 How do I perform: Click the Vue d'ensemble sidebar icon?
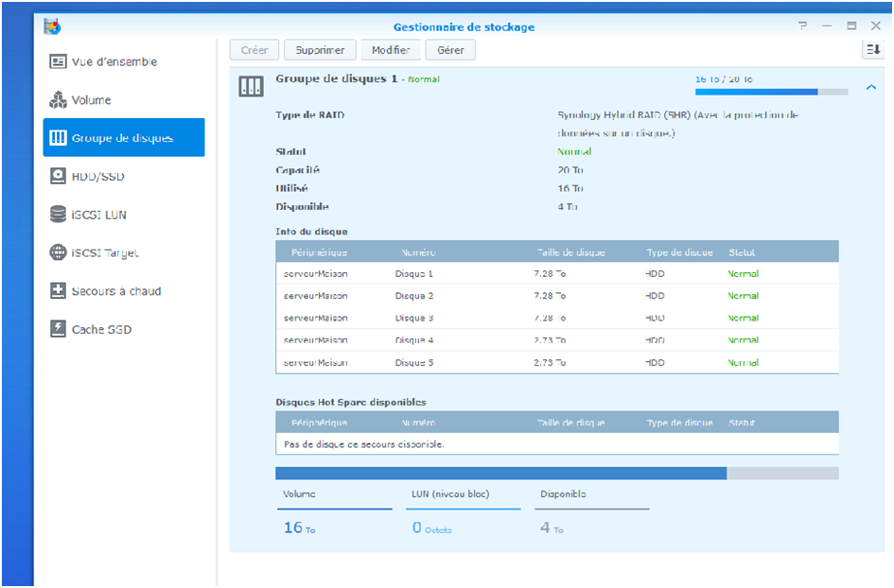(x=58, y=62)
